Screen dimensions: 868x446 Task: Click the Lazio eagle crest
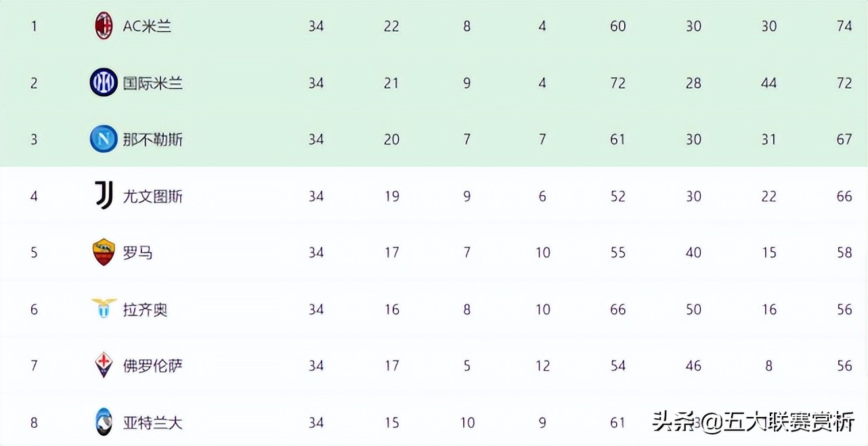[104, 309]
